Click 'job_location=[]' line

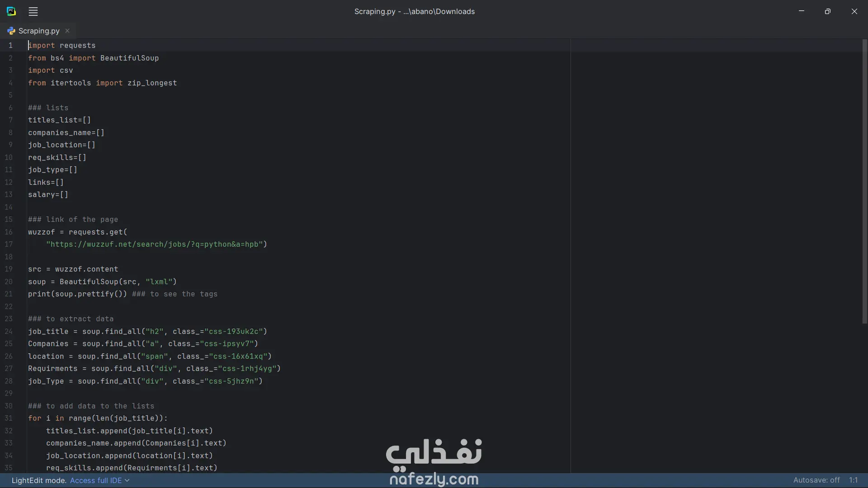(61, 145)
